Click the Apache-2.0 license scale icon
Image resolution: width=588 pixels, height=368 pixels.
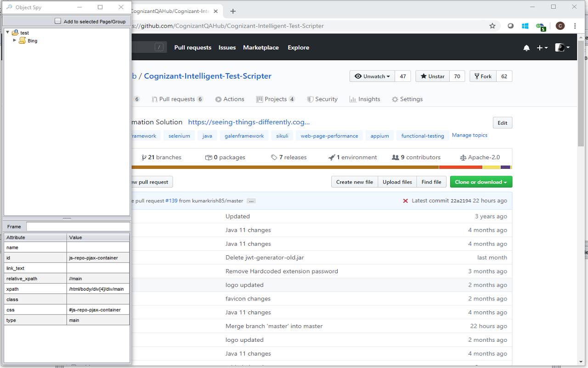[463, 157]
